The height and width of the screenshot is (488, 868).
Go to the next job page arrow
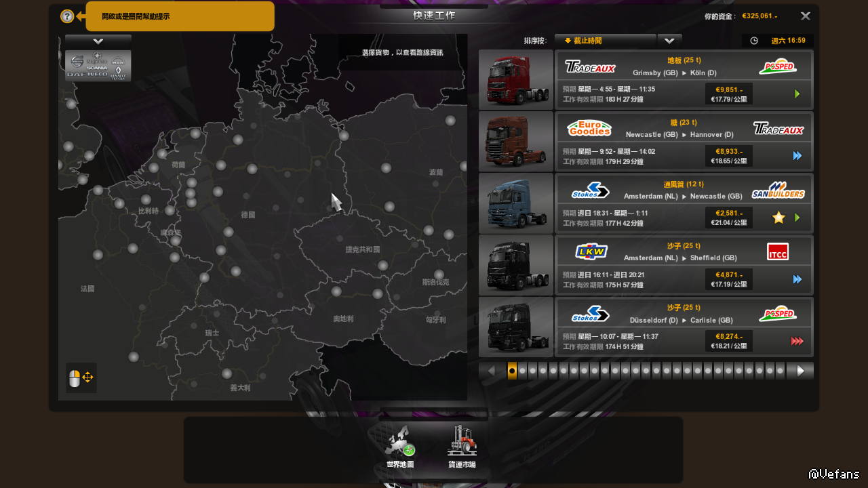(800, 371)
